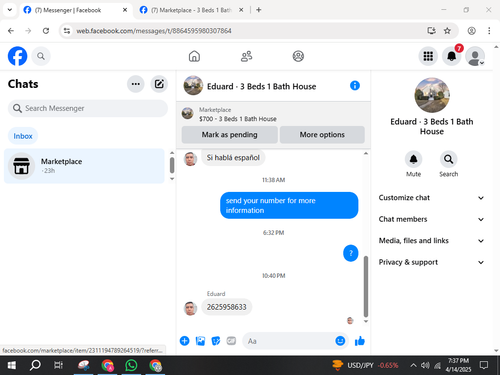Screen dimensions: 500x375
Task: Open the Marketplace chat in list
Action: click(84, 166)
